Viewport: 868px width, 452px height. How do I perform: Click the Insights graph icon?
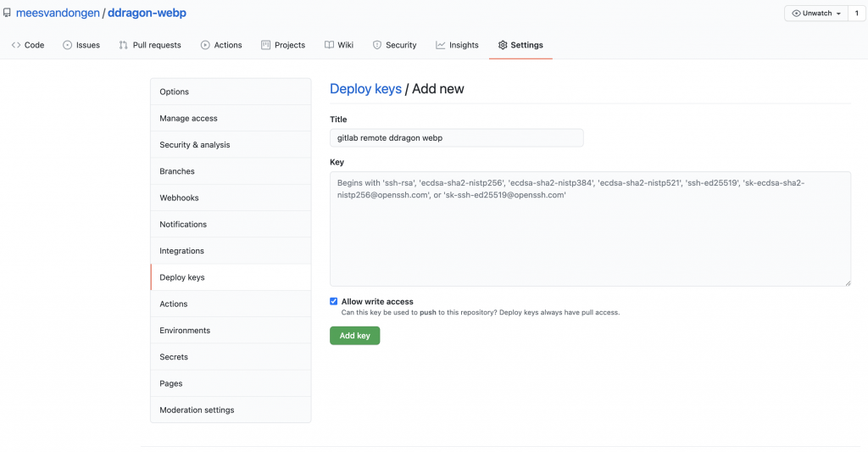click(440, 45)
